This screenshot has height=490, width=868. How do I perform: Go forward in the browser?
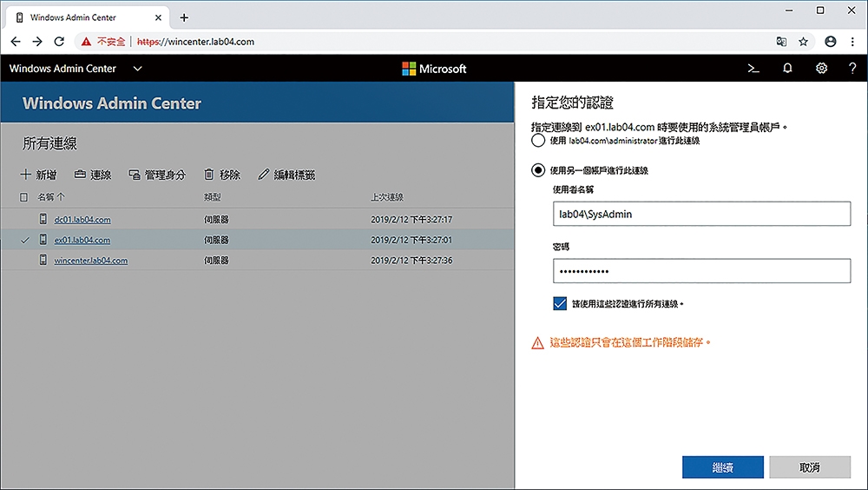37,42
